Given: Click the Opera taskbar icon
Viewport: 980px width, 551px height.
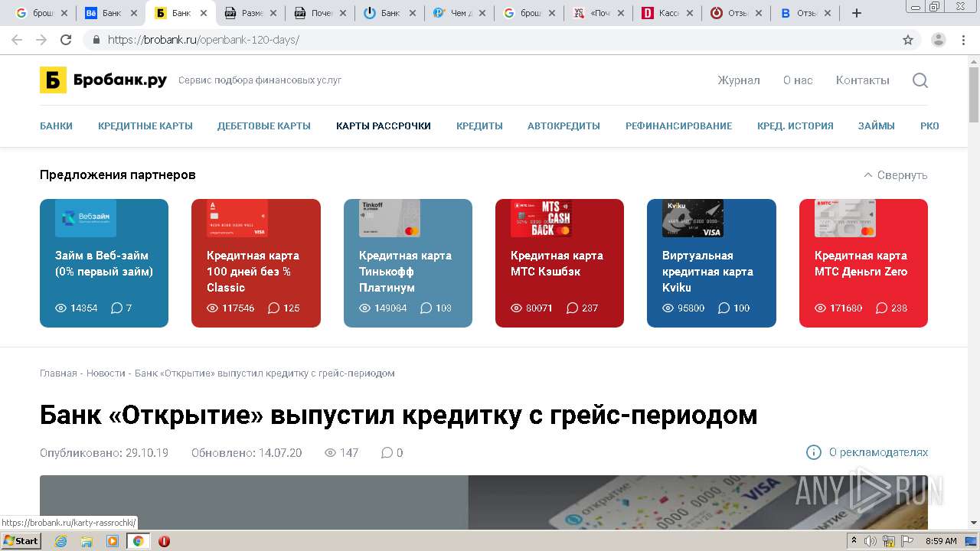Looking at the screenshot, I should tap(164, 541).
